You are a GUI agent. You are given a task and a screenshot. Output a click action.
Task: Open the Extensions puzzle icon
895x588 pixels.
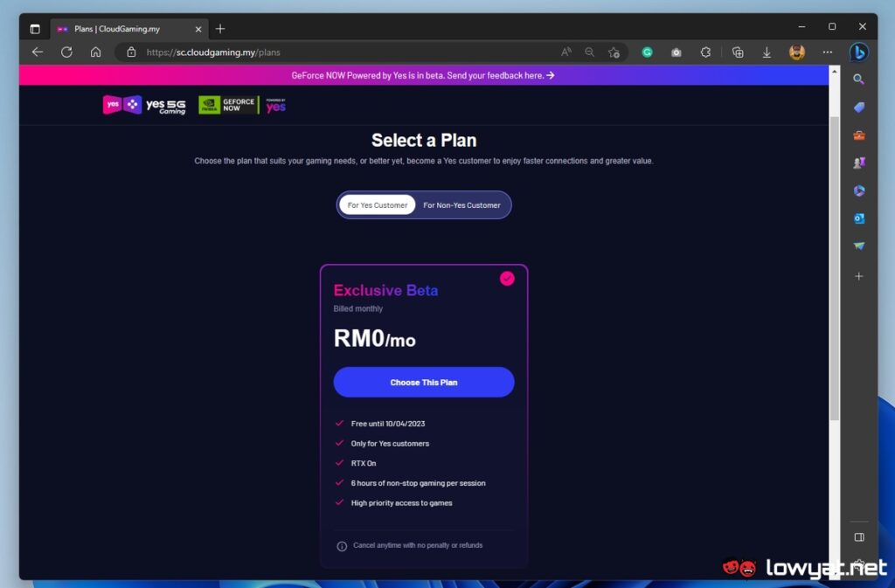(x=705, y=52)
